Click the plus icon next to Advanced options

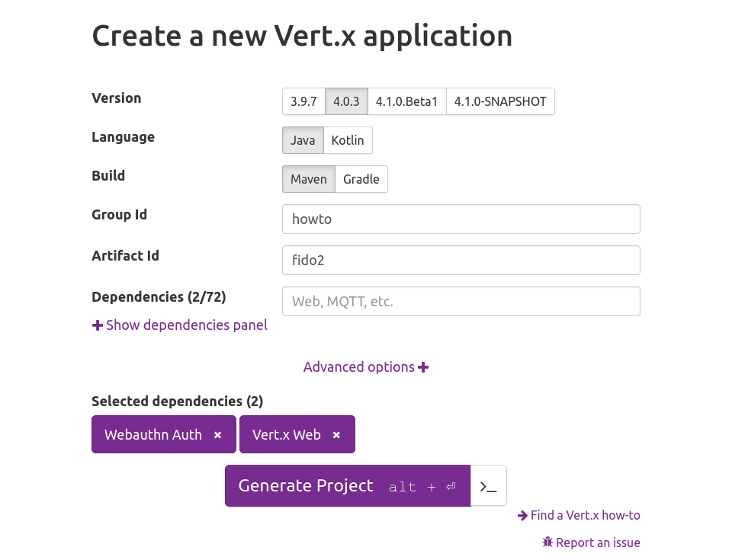(423, 367)
